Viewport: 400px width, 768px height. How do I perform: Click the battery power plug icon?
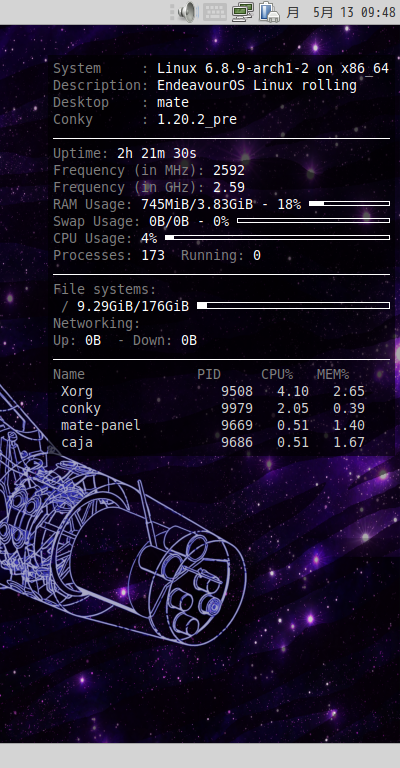tap(269, 12)
